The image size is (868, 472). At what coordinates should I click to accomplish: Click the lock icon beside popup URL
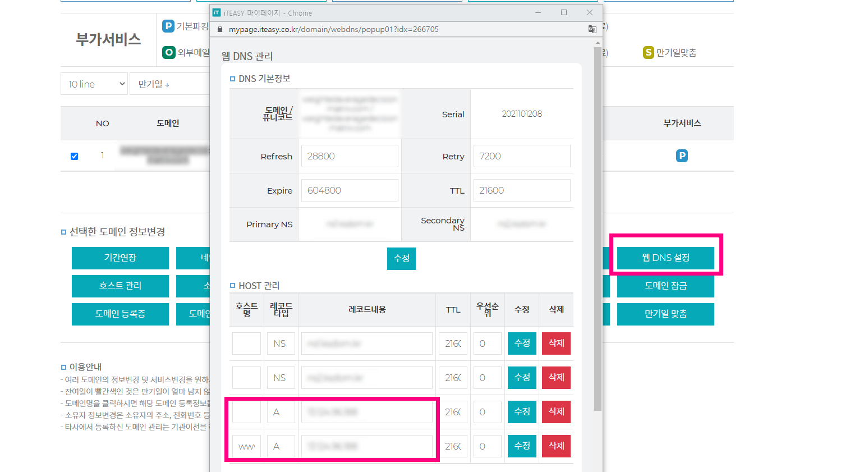click(220, 29)
